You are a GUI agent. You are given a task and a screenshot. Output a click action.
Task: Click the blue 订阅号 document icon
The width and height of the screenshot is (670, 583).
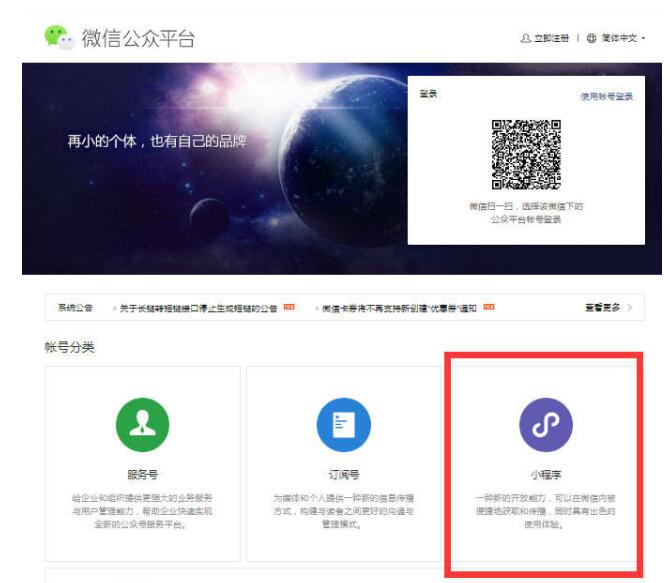(x=344, y=424)
